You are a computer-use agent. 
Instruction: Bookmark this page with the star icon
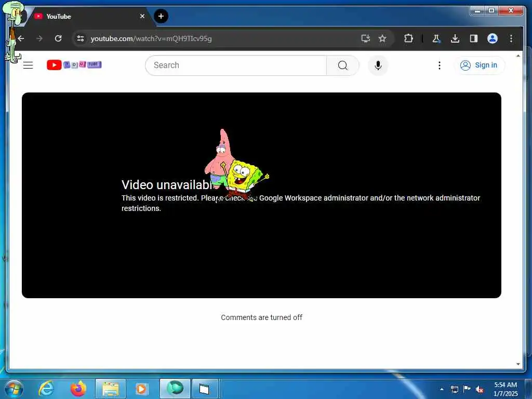pyautogui.click(x=382, y=38)
